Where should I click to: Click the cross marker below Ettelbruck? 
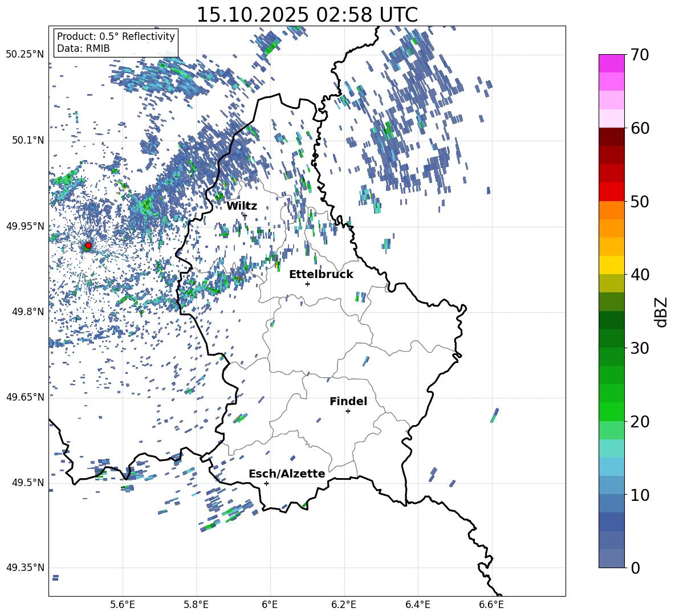click(307, 284)
